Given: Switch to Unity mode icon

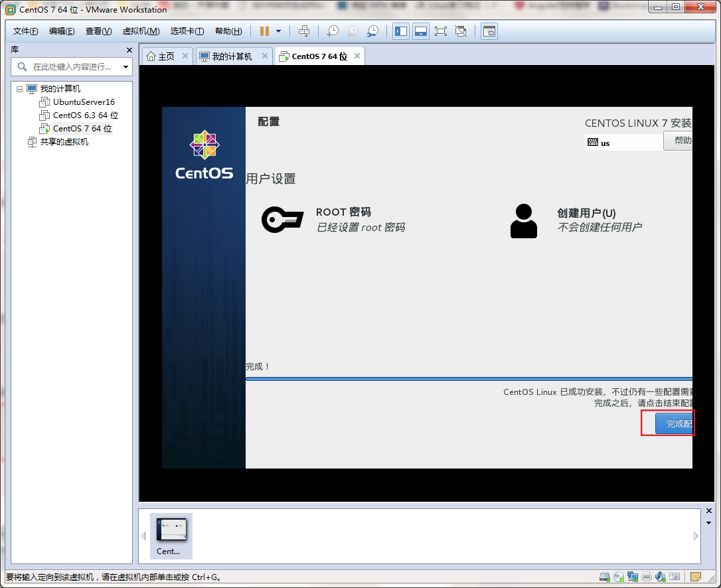Looking at the screenshot, I should point(461,31).
